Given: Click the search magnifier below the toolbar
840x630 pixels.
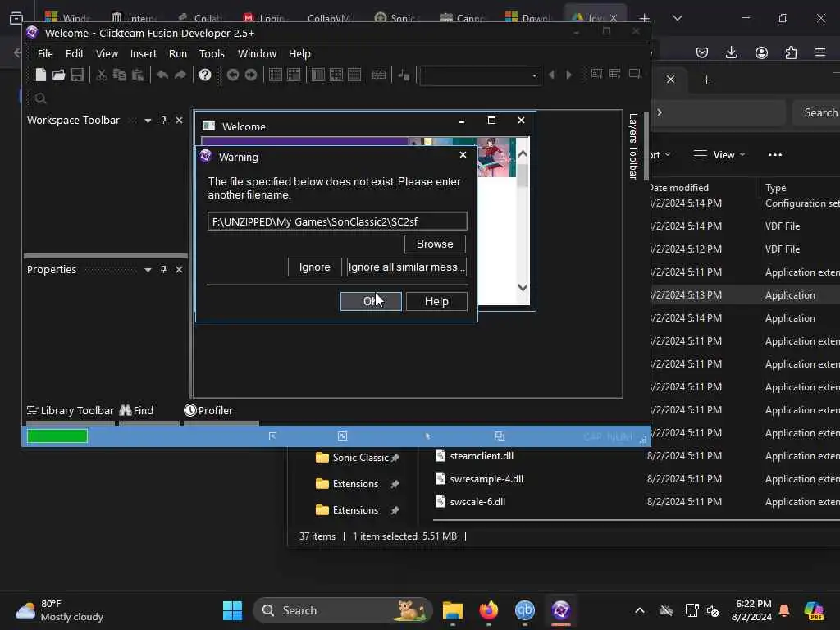Looking at the screenshot, I should pyautogui.click(x=40, y=98).
